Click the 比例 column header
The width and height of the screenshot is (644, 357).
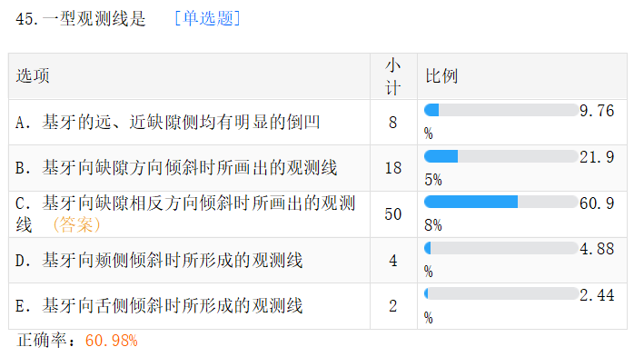[441, 76]
